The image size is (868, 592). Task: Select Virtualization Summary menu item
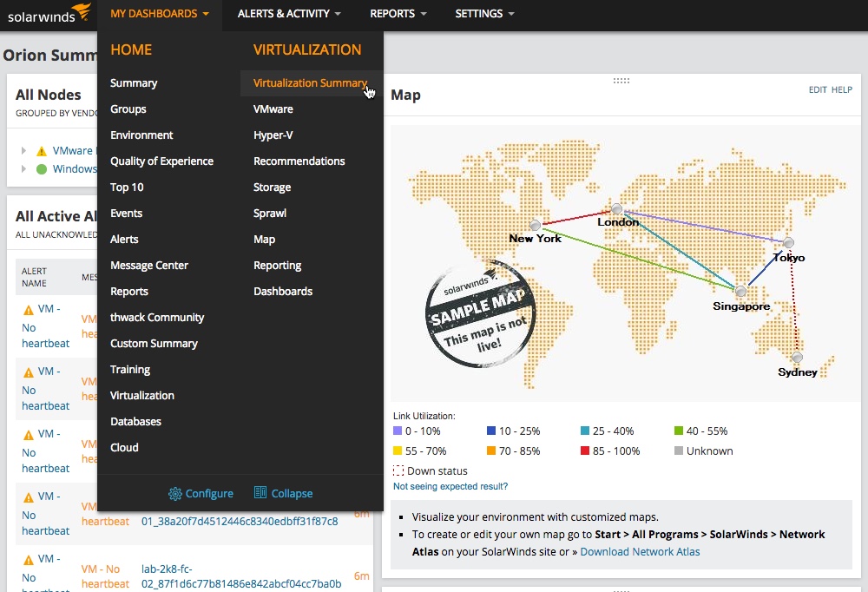click(x=310, y=83)
